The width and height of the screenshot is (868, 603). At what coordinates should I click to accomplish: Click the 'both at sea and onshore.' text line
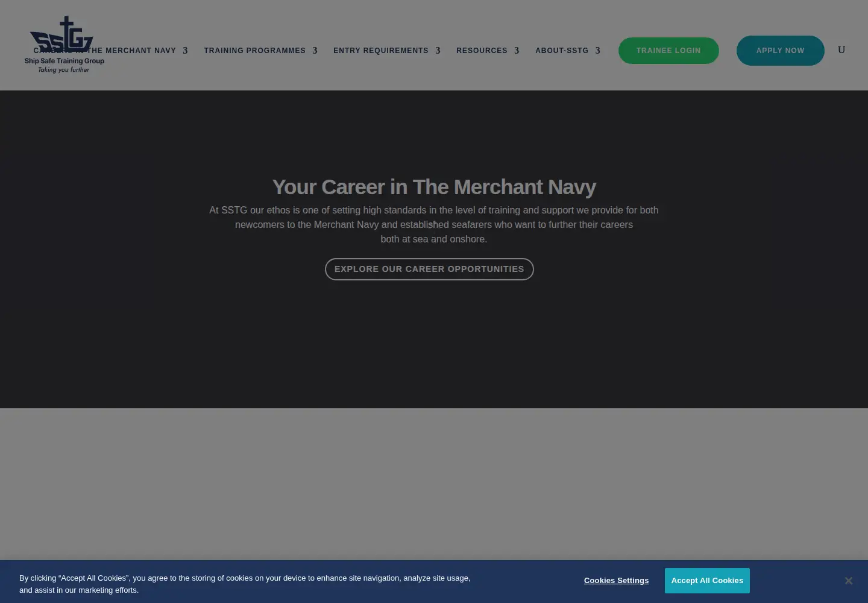(434, 239)
